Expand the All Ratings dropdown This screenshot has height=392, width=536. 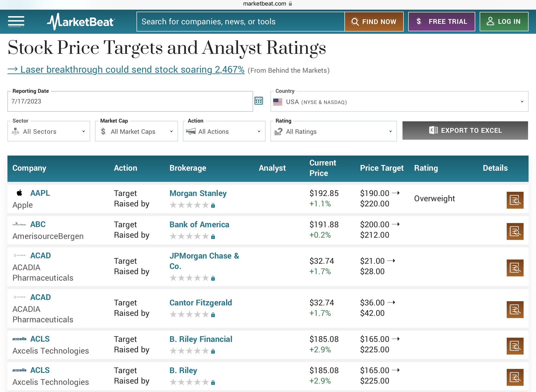[x=334, y=131]
